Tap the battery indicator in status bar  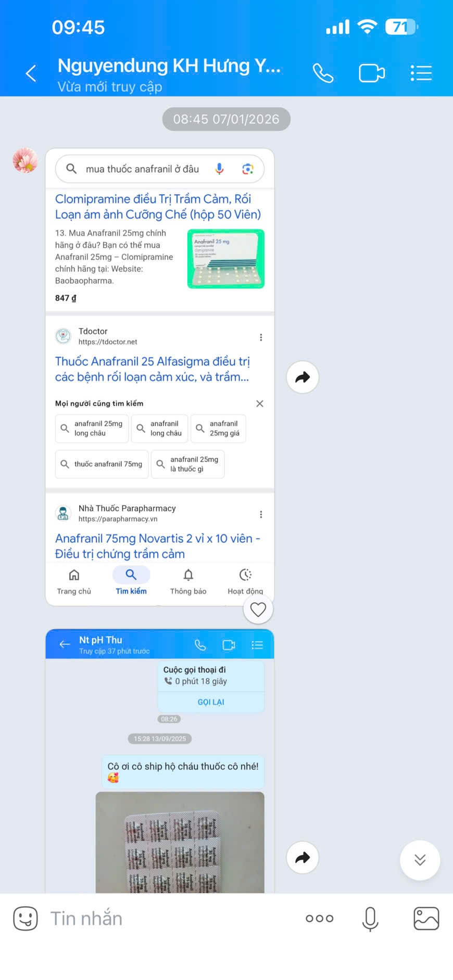pyautogui.click(x=401, y=27)
